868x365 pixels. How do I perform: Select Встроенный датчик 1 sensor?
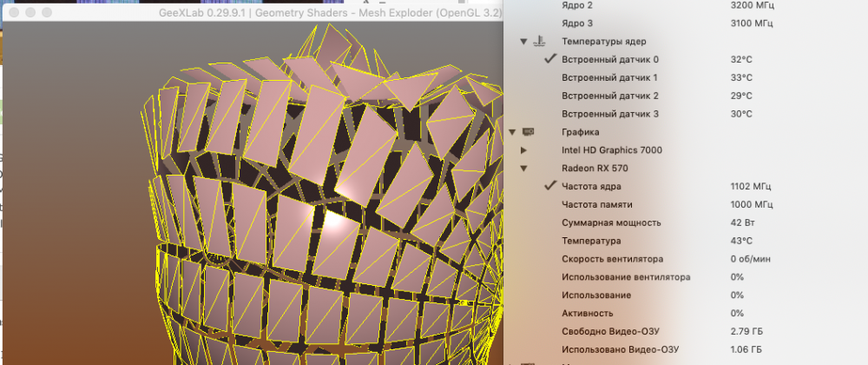tap(686, 77)
